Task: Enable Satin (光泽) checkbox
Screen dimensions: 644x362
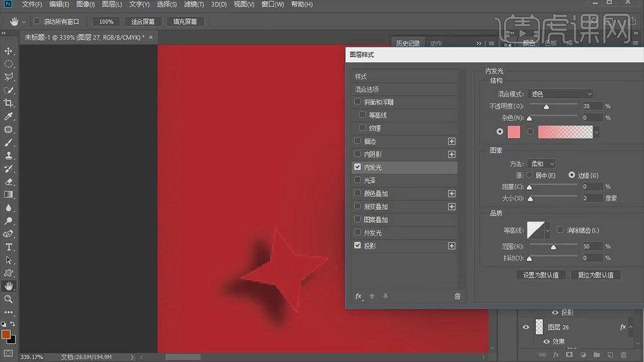Action: pos(357,180)
